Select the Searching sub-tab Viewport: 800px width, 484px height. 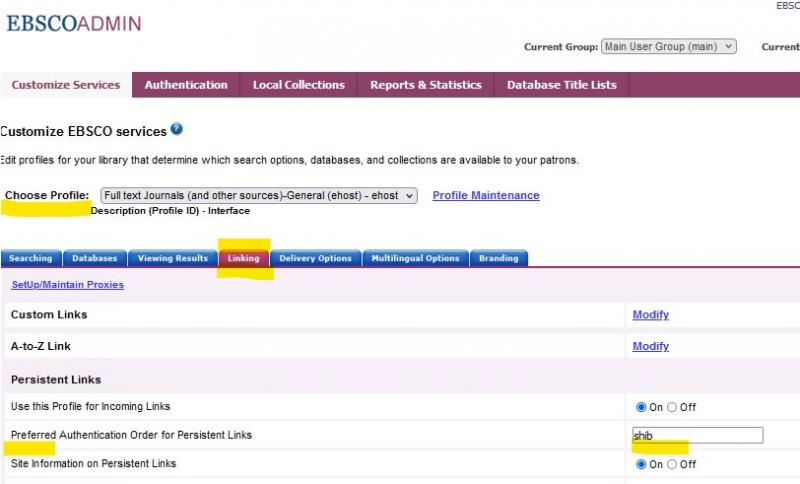[31, 258]
